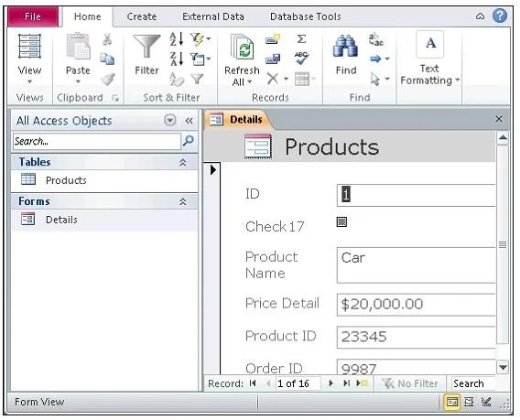
Task: Click the No Filter indicator
Action: tap(410, 383)
